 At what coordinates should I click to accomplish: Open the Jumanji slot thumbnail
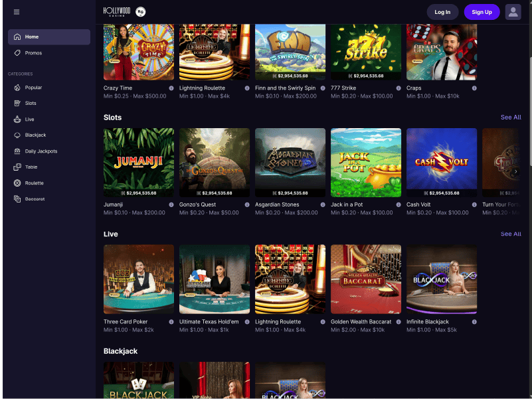point(139,163)
